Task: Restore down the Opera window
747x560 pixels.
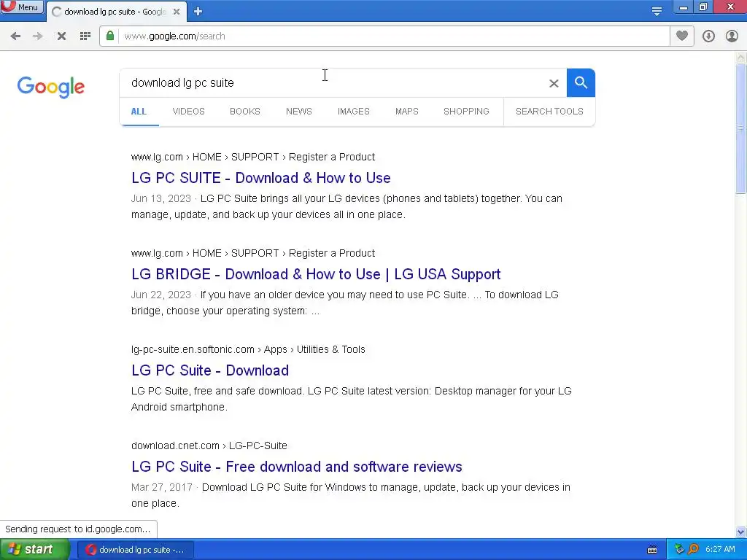Action: coord(703,7)
